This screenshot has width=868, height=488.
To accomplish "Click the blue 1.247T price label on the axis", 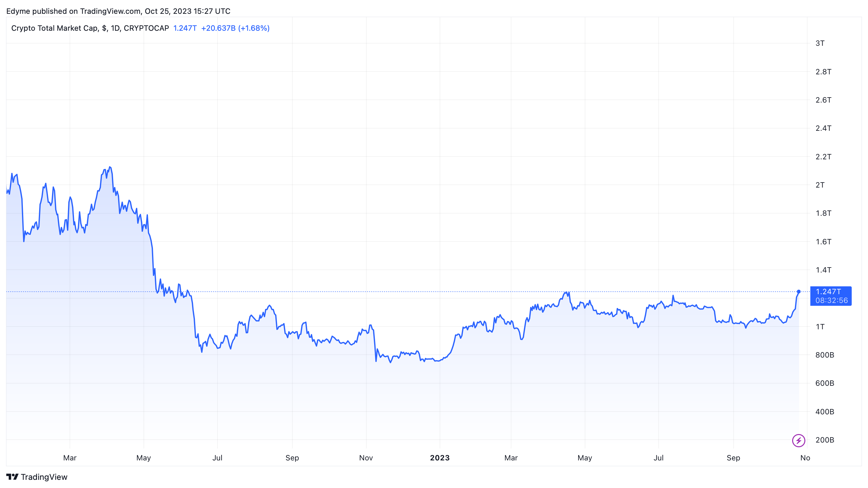I will pos(828,292).
